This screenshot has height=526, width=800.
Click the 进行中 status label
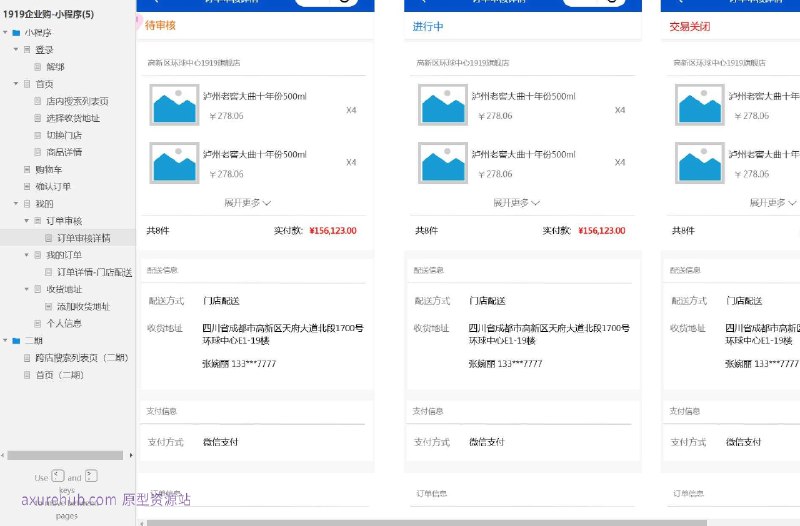pos(428,27)
